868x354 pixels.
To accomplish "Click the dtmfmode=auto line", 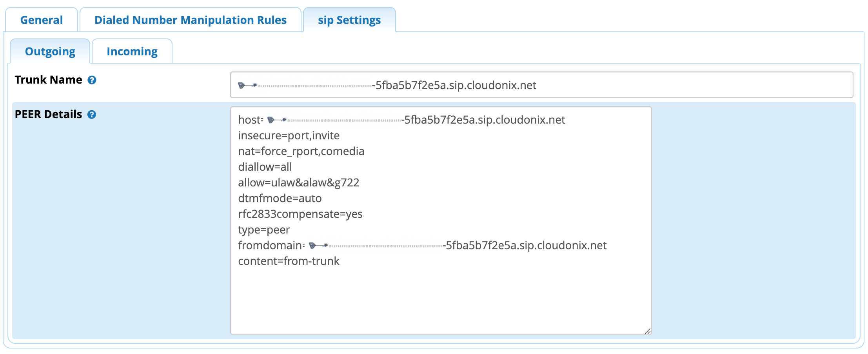I will pos(280,198).
